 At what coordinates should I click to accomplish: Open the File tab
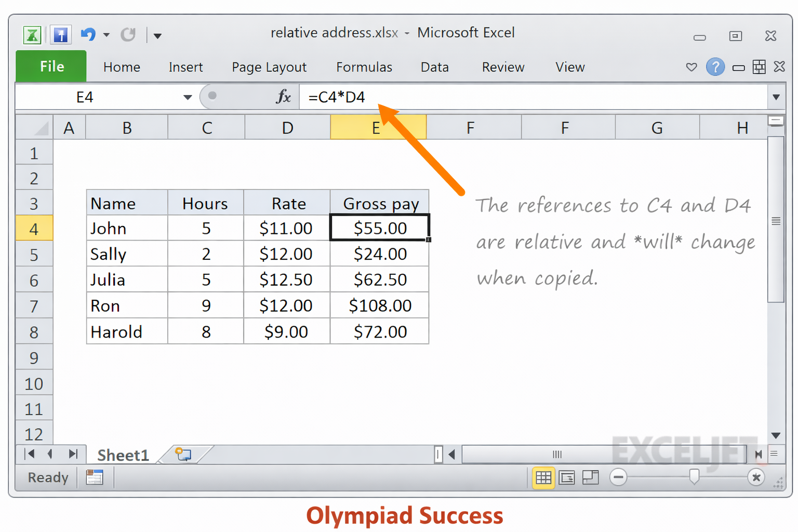coord(51,66)
